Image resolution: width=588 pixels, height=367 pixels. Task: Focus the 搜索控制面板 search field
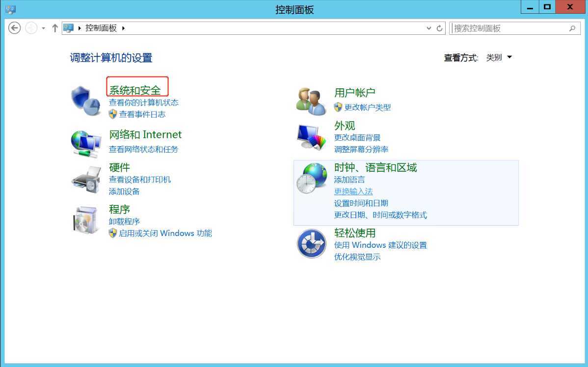click(515, 28)
